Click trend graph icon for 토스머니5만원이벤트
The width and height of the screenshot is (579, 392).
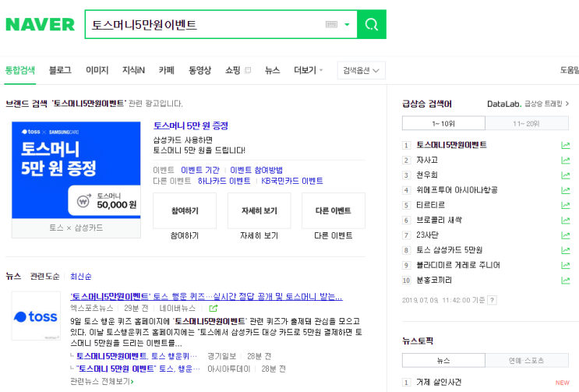pyautogui.click(x=565, y=146)
